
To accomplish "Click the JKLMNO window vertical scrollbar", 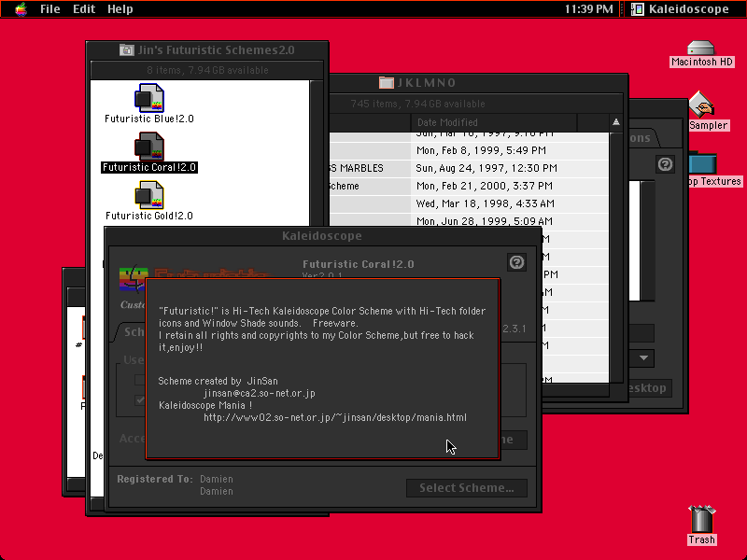I will point(616,258).
